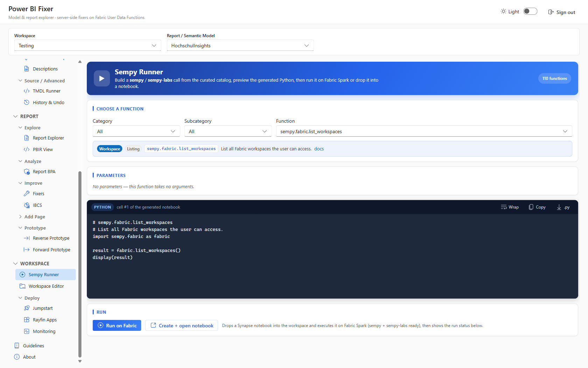This screenshot has height=368, width=588.
Task: Click the Guidelines info icon
Action: (17, 346)
